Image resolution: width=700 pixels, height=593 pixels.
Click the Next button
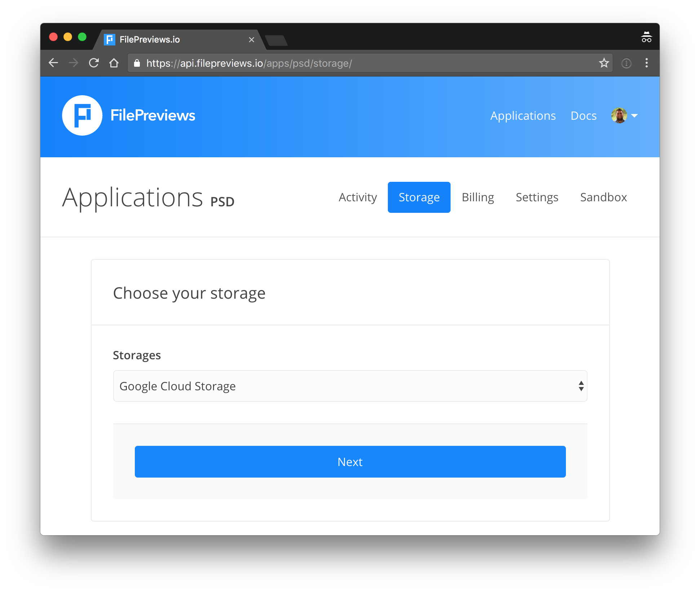350,462
